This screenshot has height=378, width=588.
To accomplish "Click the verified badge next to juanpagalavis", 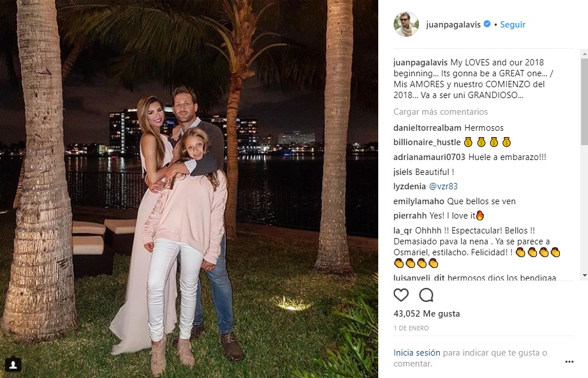I will tap(487, 24).
